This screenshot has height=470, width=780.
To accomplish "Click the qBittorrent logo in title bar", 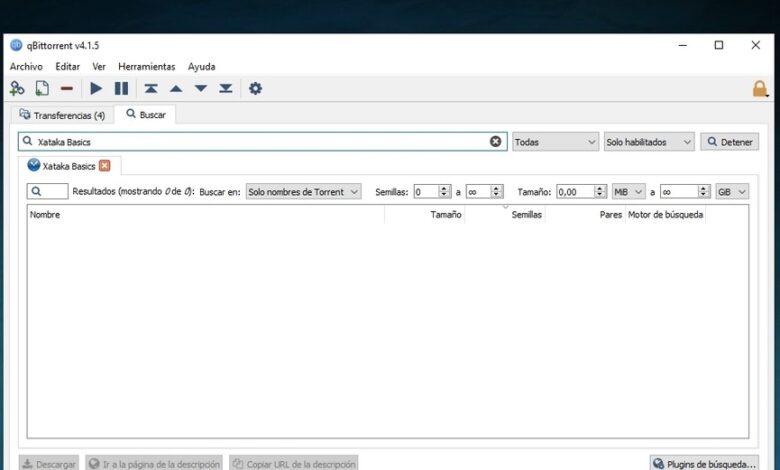I will click(x=16, y=45).
